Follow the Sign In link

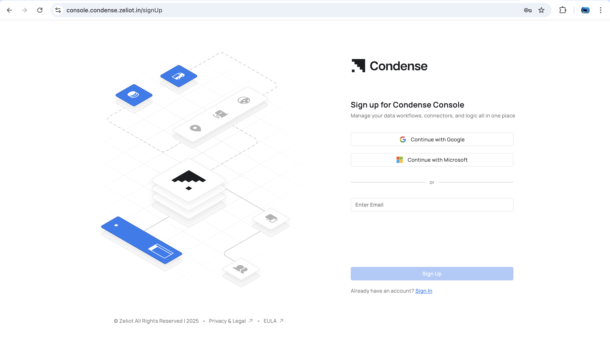[x=423, y=291]
